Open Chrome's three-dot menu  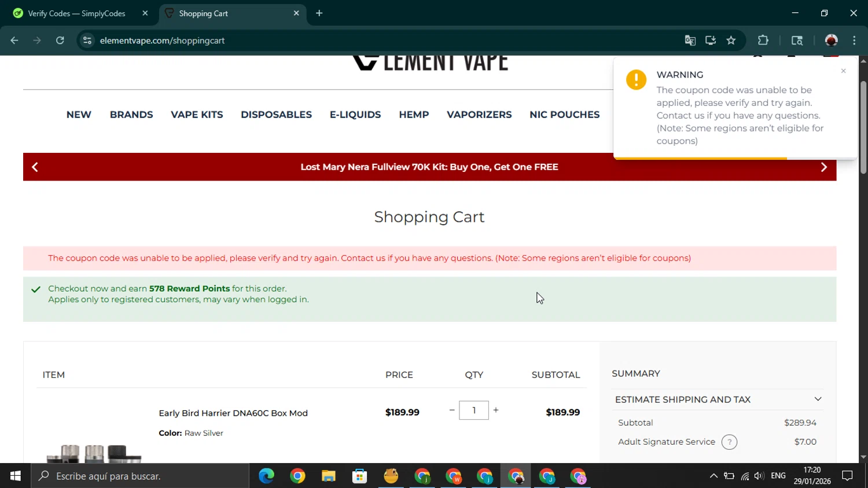854,41
